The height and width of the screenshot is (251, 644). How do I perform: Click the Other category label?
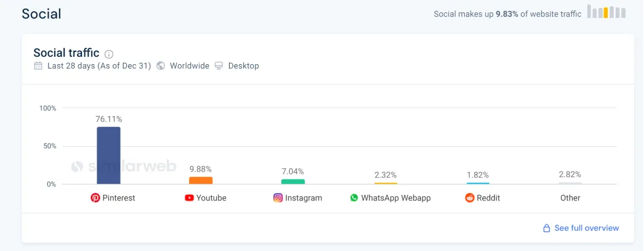coord(570,198)
